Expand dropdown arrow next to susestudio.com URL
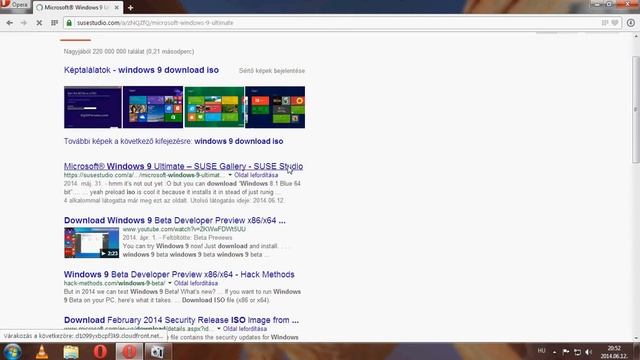Viewport: 640px width, 360px height. click(x=230, y=175)
